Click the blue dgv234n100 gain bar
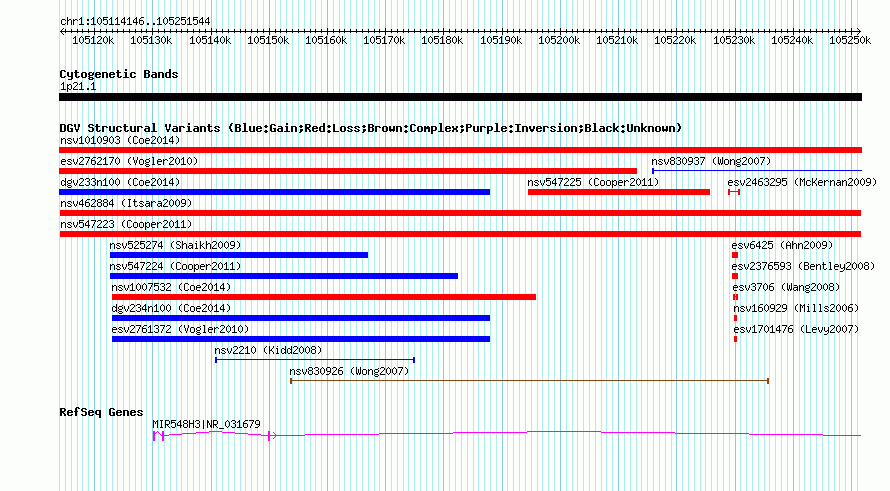The width and height of the screenshot is (890, 491). [x=301, y=318]
